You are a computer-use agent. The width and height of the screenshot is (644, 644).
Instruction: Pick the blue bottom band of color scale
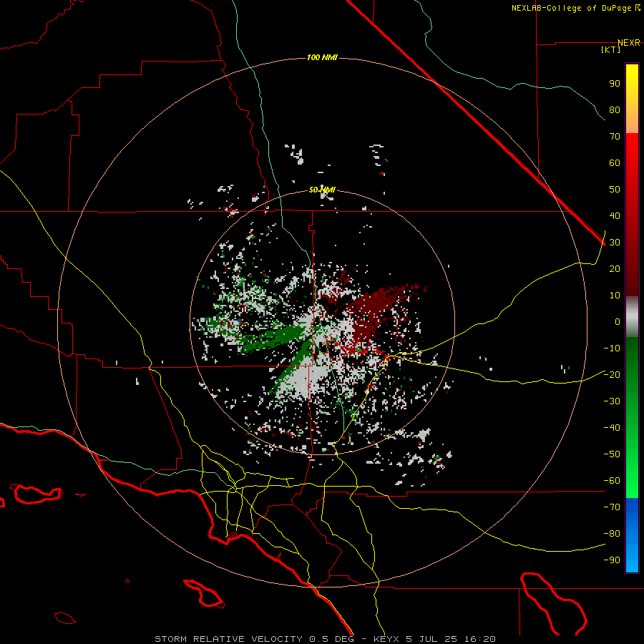[632, 535]
